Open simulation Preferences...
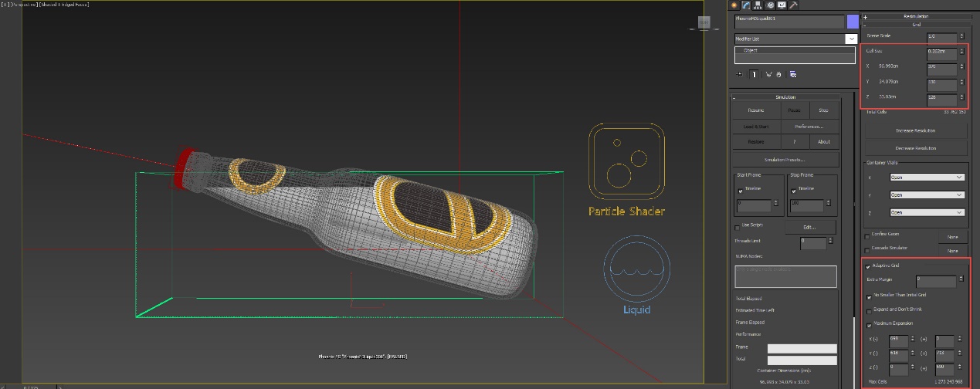Image resolution: width=980 pixels, height=389 pixels. click(809, 126)
